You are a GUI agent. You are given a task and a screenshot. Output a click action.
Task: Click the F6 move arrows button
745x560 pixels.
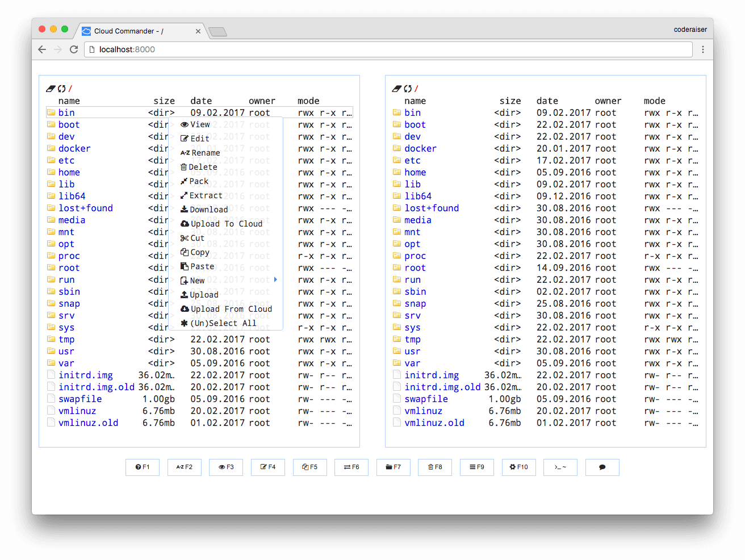[x=351, y=467]
